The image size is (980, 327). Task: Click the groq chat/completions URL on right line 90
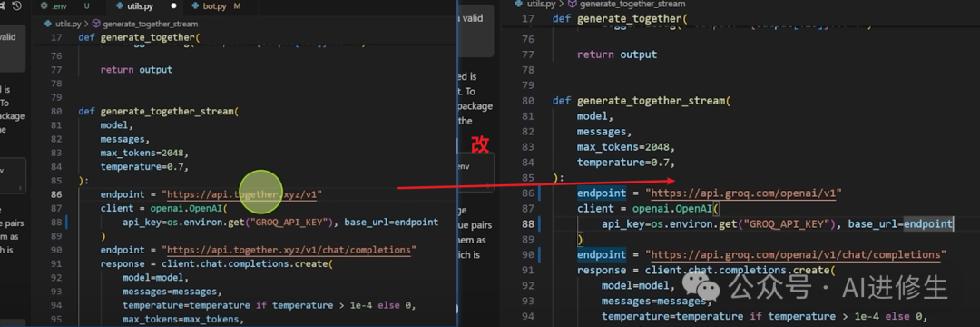pos(796,254)
